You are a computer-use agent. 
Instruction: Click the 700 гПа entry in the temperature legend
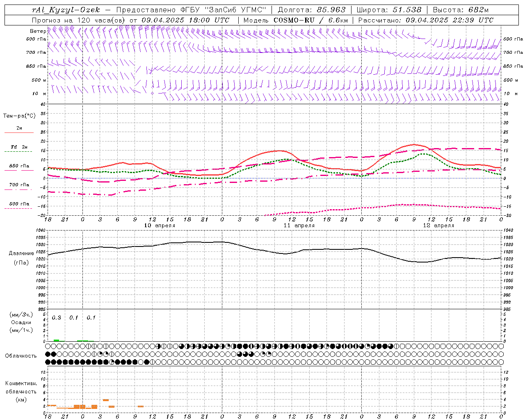19,185
